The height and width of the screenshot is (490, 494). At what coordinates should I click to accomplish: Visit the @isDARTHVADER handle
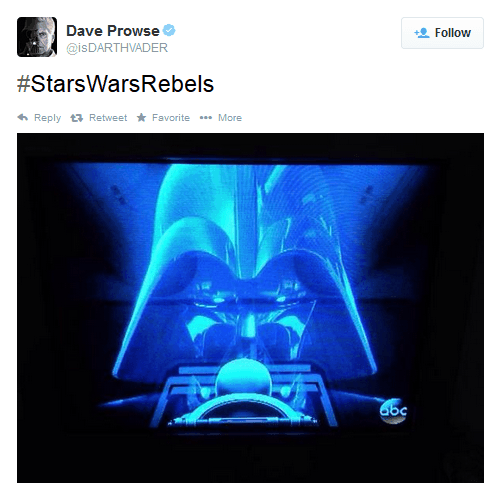click(x=117, y=48)
